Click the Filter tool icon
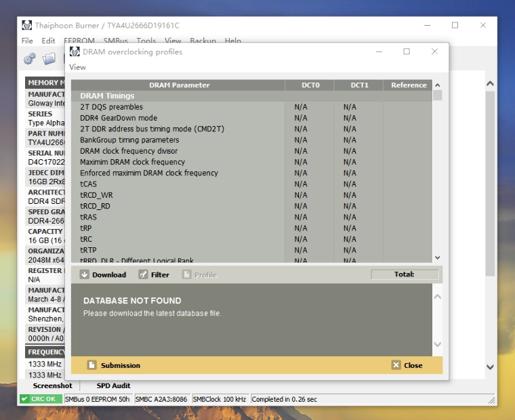The width and height of the screenshot is (515, 420). point(143,275)
